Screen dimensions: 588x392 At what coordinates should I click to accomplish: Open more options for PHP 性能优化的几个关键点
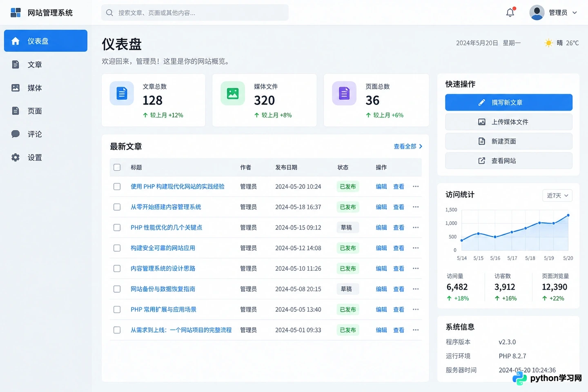pos(416,227)
